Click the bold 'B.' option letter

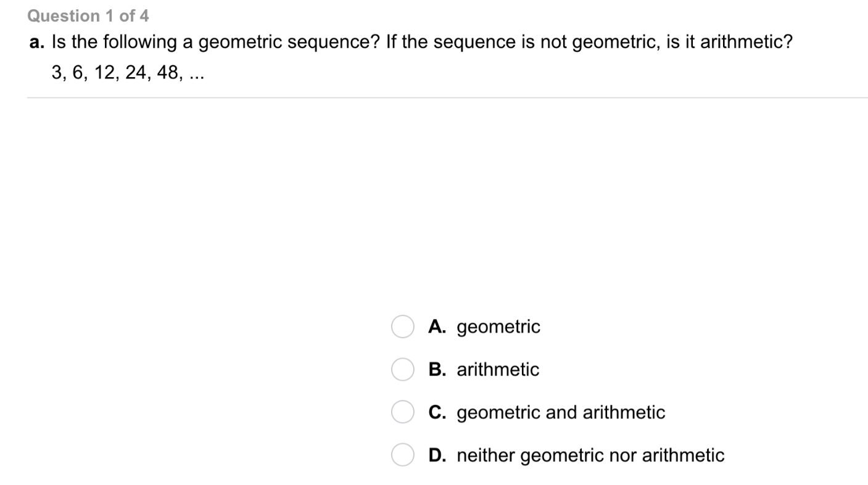437,370
